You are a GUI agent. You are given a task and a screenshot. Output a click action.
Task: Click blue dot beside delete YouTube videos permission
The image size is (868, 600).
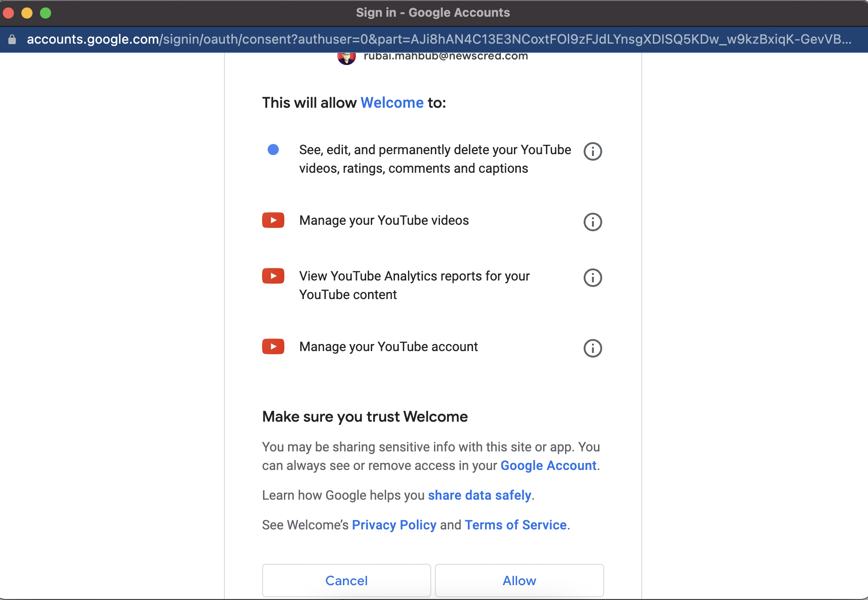click(273, 150)
